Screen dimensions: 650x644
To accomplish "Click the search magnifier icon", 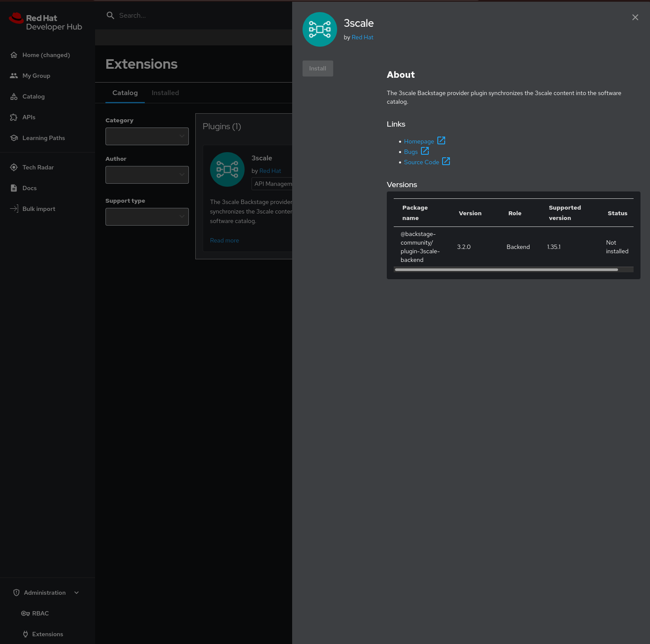I will point(110,16).
